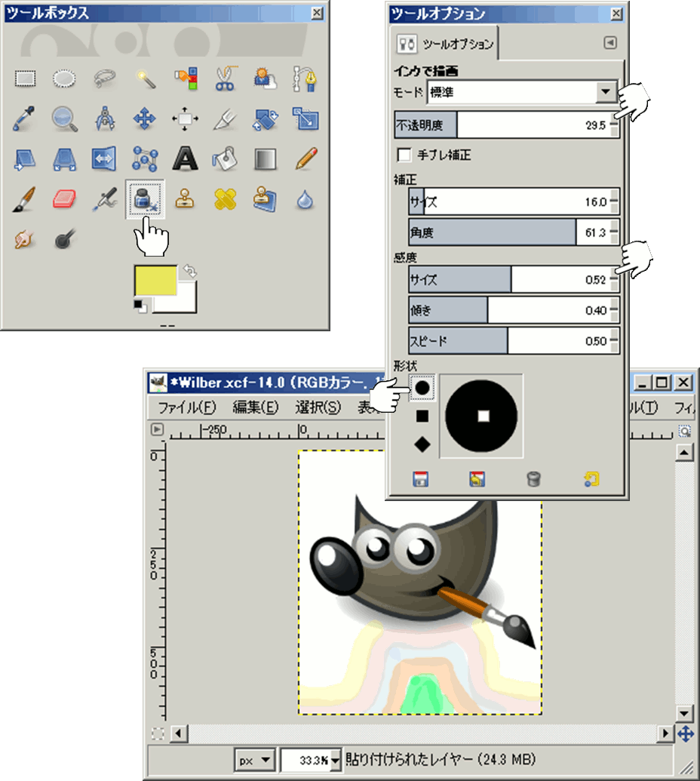This screenshot has width=700, height=781.
Task: Choose the diamond ink shape
Action: pyautogui.click(x=422, y=444)
